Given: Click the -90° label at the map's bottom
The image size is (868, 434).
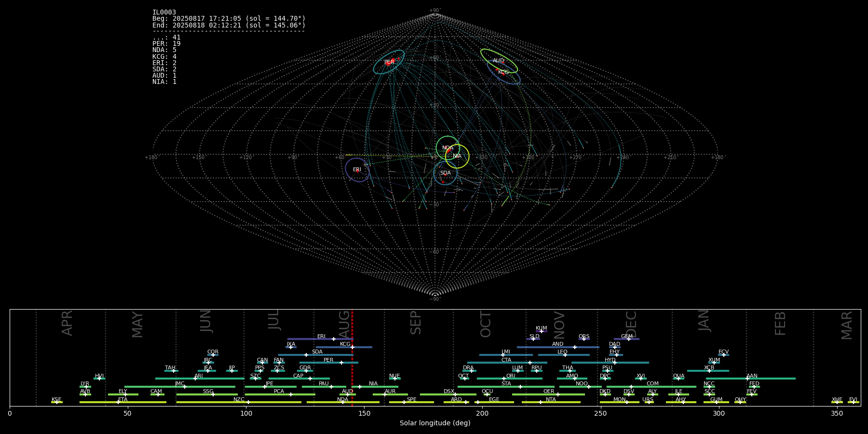Looking at the screenshot, I should point(435,299).
